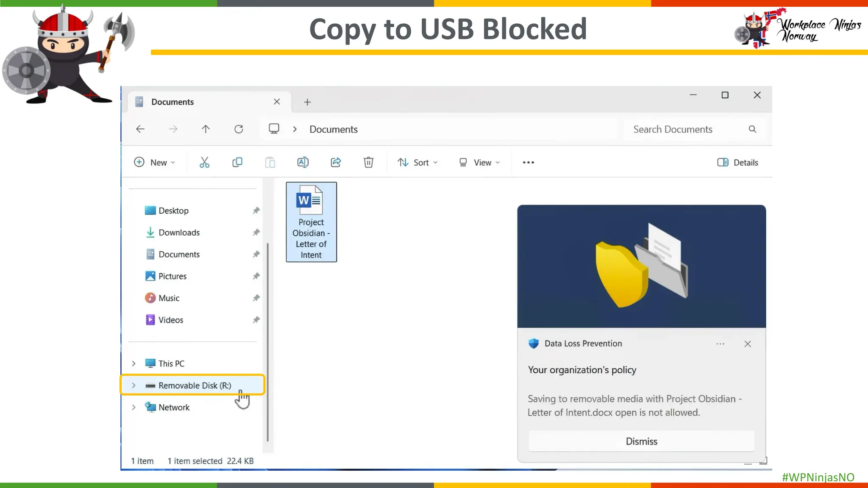The width and height of the screenshot is (868, 488).
Task: Click the Cut scissors icon
Action: click(204, 162)
